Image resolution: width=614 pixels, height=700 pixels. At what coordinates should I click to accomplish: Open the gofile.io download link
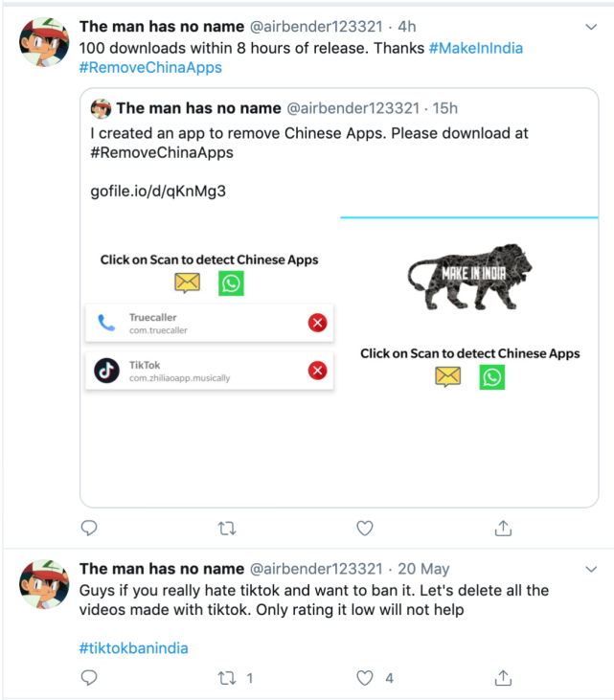point(158,192)
